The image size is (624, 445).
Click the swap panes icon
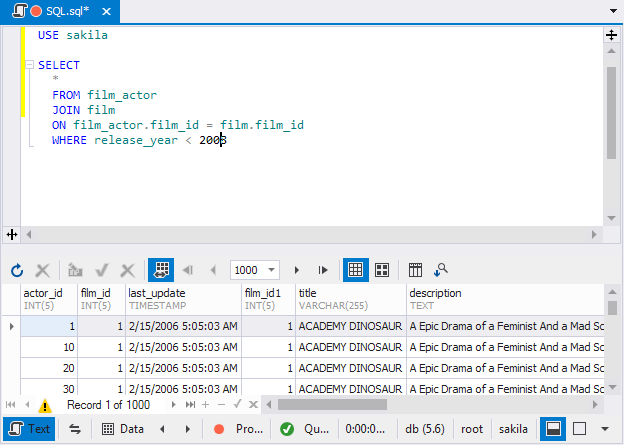tap(75, 429)
